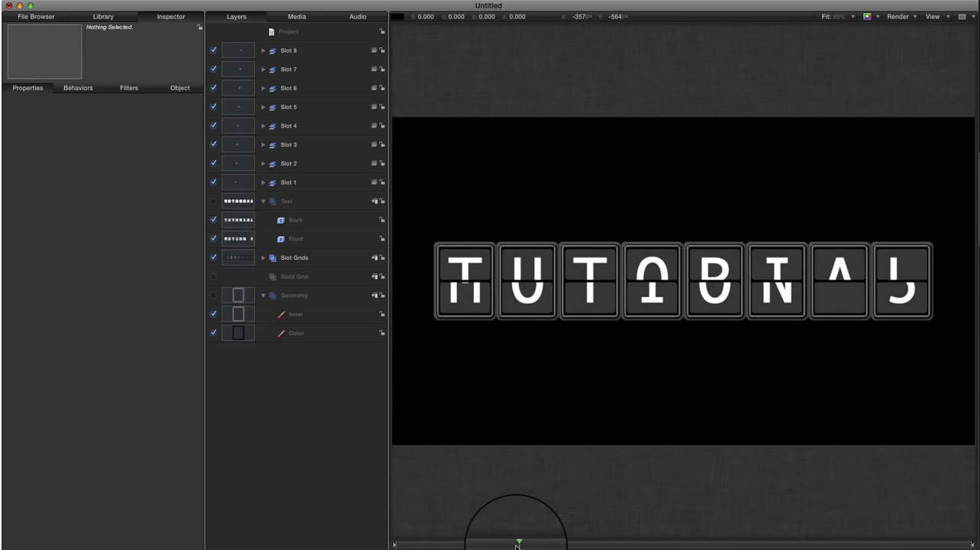The image size is (980, 550).
Task: Click the Inner shape line icon
Action: tap(281, 314)
